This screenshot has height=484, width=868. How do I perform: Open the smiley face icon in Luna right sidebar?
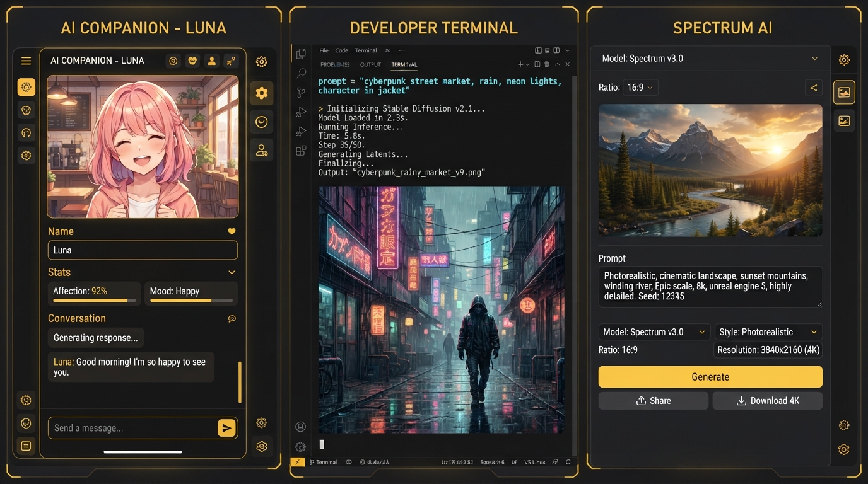(261, 122)
